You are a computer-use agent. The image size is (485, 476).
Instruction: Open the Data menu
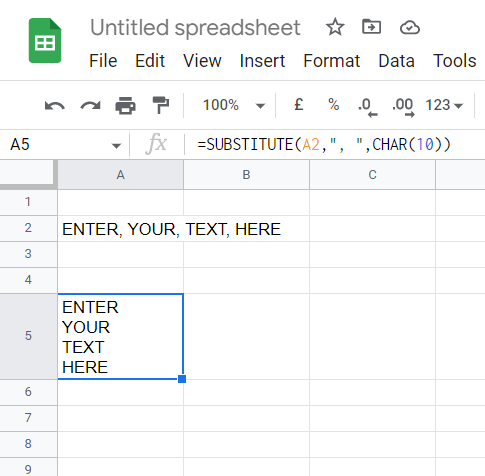396,61
